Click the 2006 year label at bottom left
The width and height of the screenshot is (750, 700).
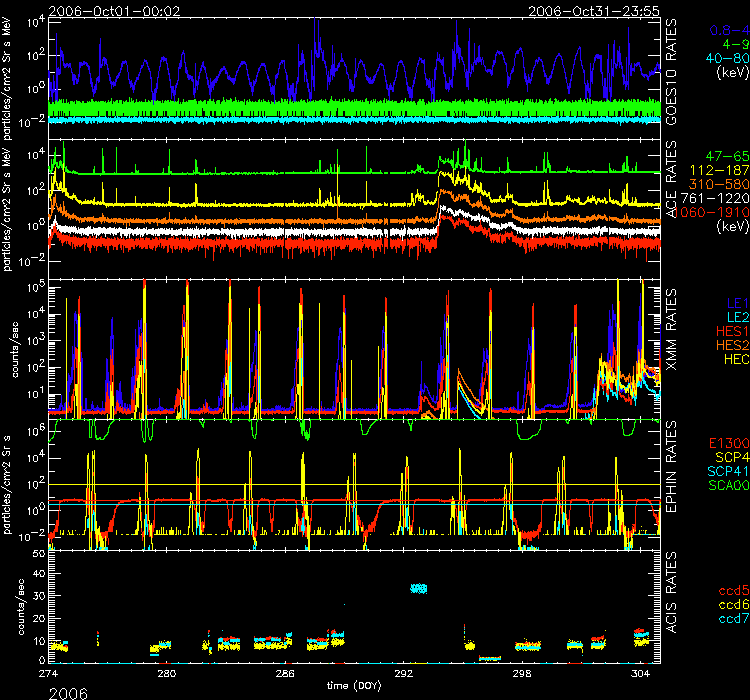click(28, 690)
